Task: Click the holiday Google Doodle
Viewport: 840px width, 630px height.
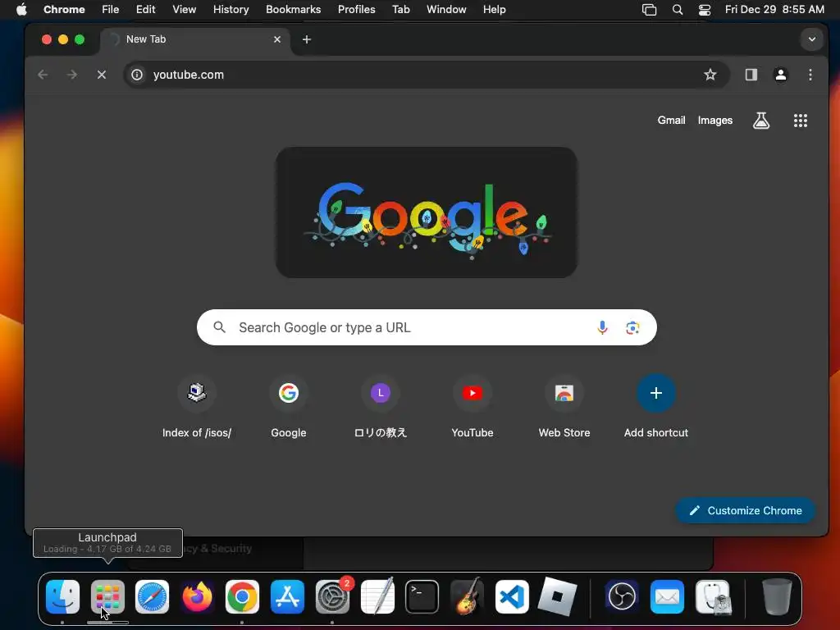Action: click(x=427, y=212)
